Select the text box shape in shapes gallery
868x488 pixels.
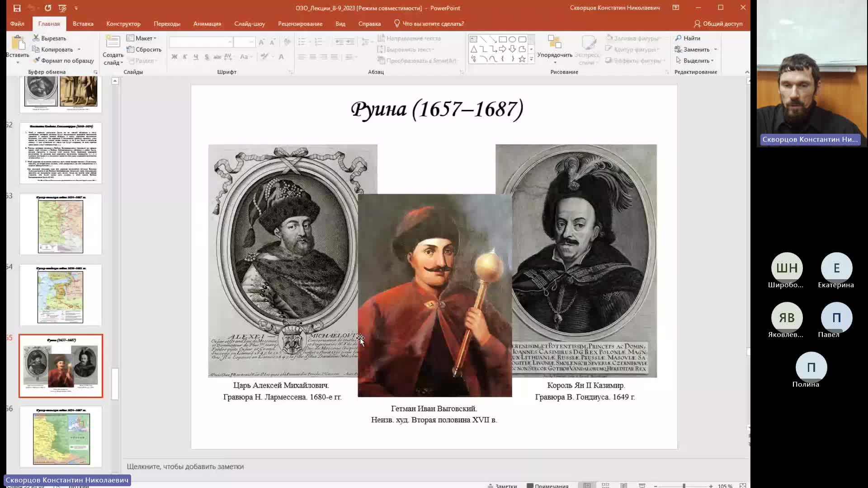(473, 39)
